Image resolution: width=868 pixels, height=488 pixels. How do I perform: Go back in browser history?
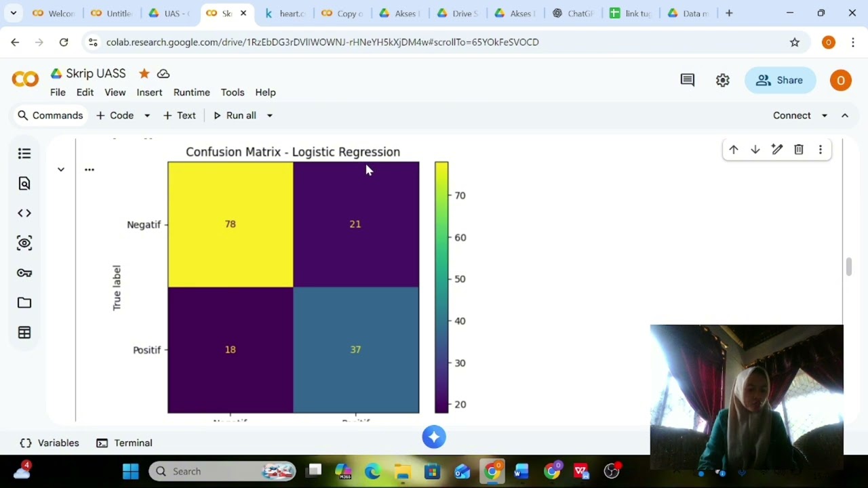tap(15, 42)
